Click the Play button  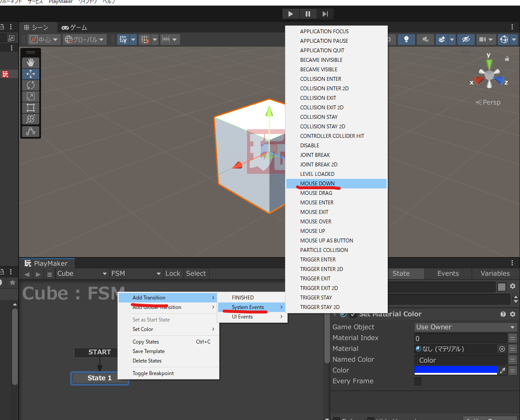(x=291, y=14)
